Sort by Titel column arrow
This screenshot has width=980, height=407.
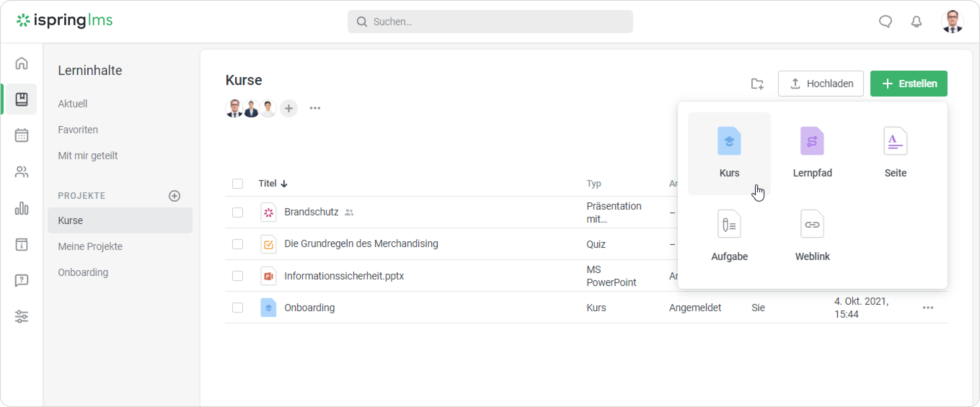click(284, 184)
